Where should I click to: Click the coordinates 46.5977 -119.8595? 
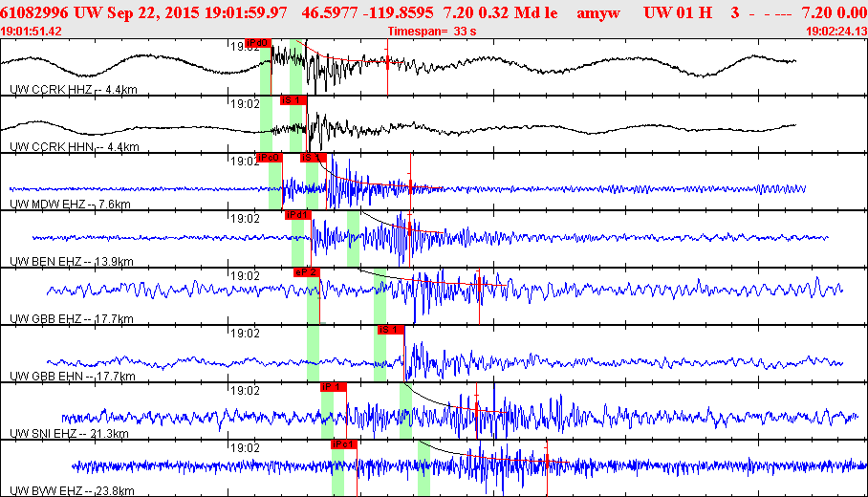click(368, 12)
